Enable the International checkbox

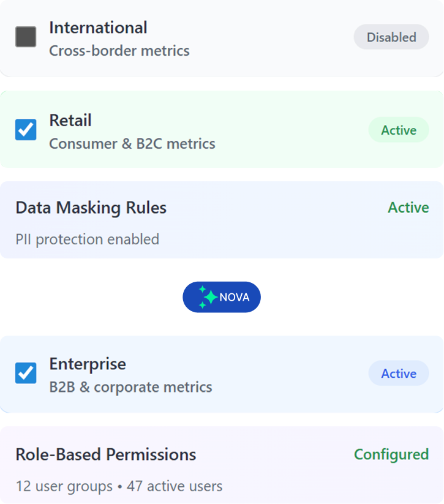[26, 37]
